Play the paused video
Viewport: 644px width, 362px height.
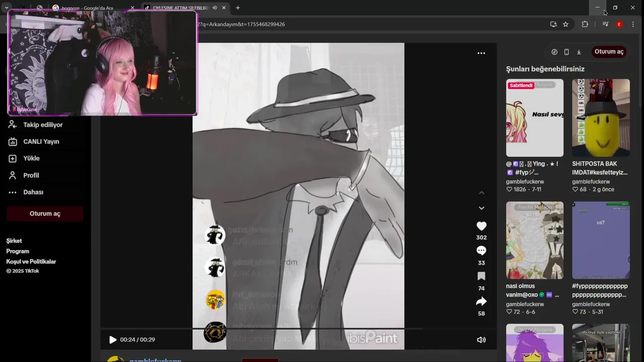tap(113, 340)
